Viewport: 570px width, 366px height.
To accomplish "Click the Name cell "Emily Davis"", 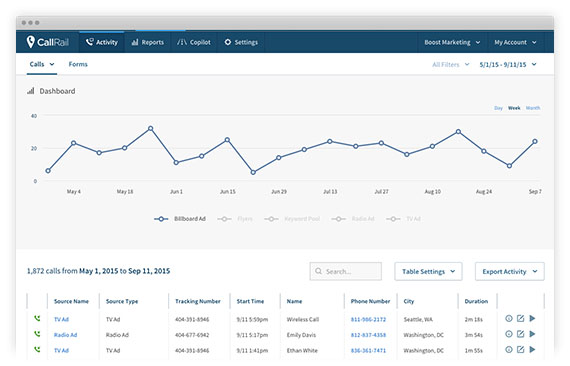I will 301,335.
